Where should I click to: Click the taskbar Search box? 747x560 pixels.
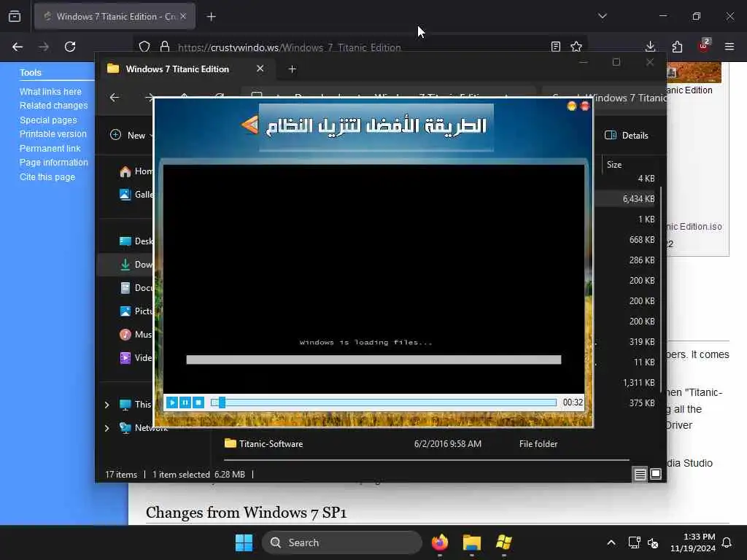coord(342,542)
